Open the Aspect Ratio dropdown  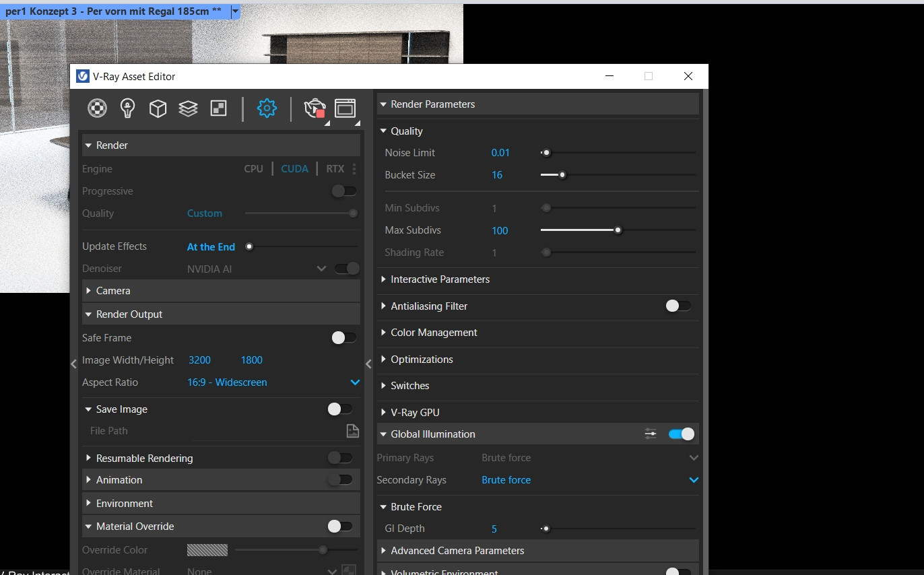pos(355,382)
